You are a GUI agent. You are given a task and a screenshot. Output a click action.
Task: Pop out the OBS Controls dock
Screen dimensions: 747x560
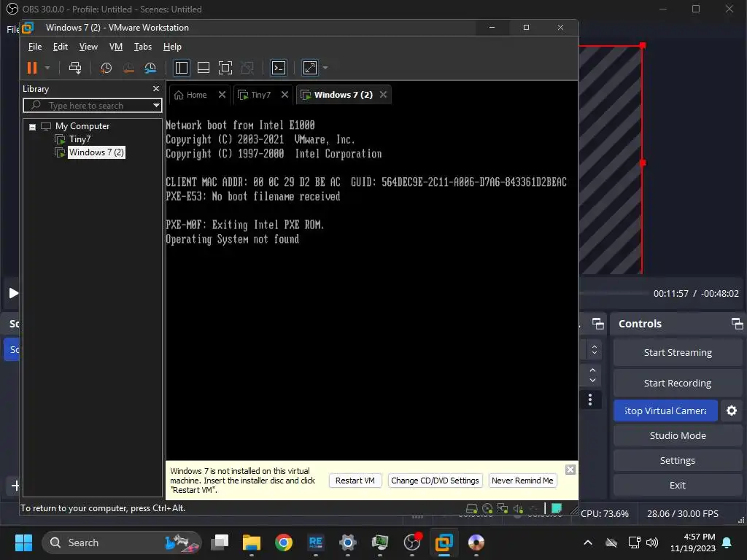point(737,324)
